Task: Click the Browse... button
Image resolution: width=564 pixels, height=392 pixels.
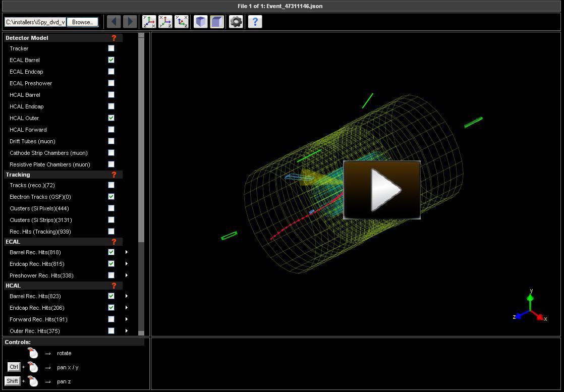Action: (x=82, y=22)
